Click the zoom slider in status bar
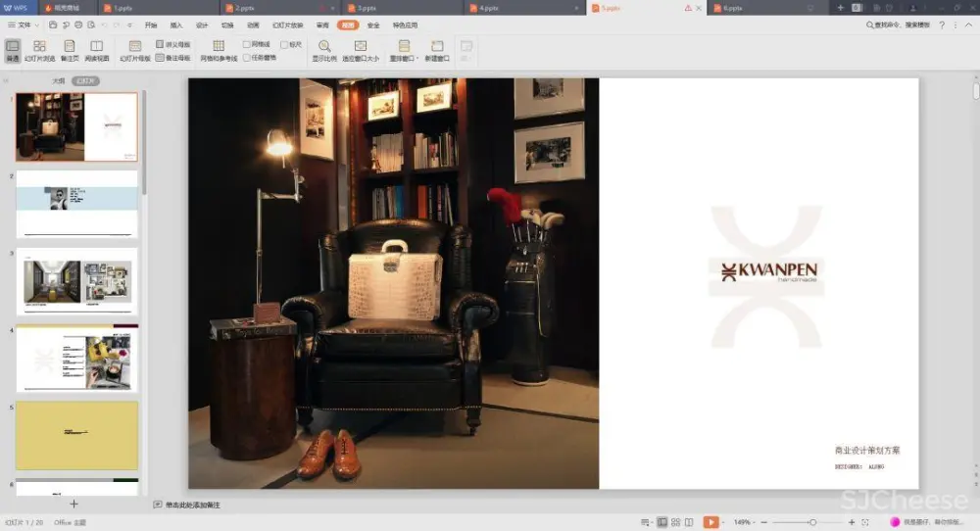Viewport: 980px width, 531px height. (x=812, y=522)
